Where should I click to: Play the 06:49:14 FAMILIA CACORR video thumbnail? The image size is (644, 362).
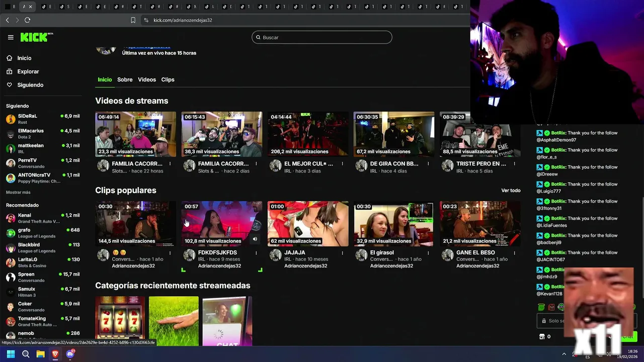click(136, 134)
